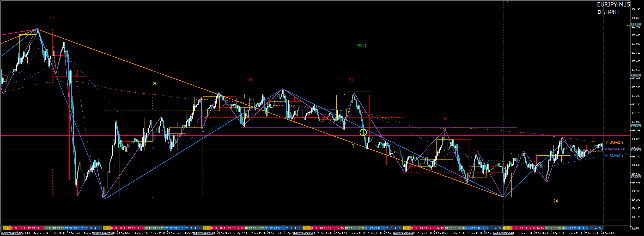This screenshot has width=644, height=236.
Task: Select the red day label 17
Action: click(52, 19)
